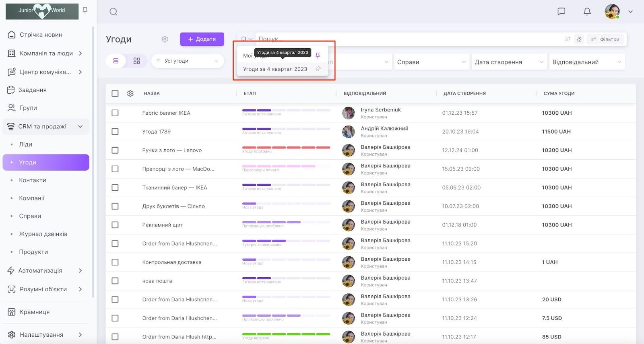644x344 pixels.
Task: Select the Угода 1789 row checkbox
Action: pos(115,132)
